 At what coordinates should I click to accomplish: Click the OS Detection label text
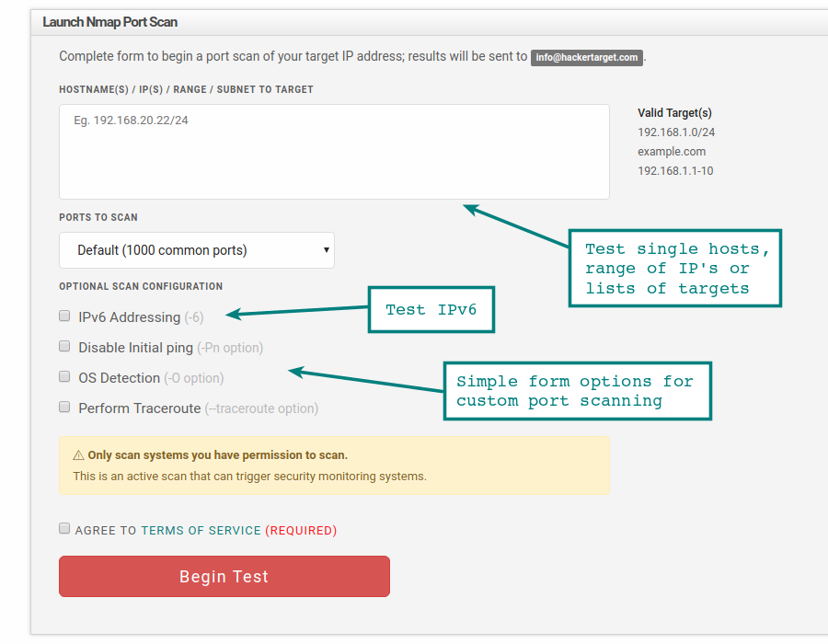120,378
